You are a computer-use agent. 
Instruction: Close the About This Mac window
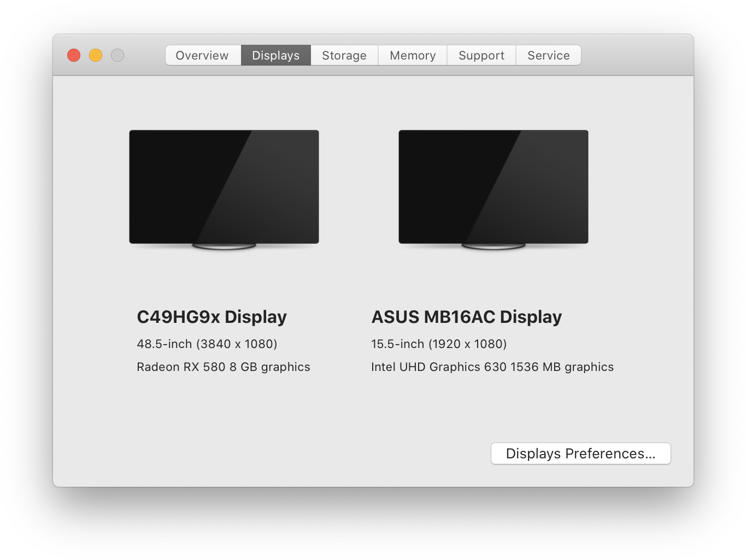click(x=74, y=55)
